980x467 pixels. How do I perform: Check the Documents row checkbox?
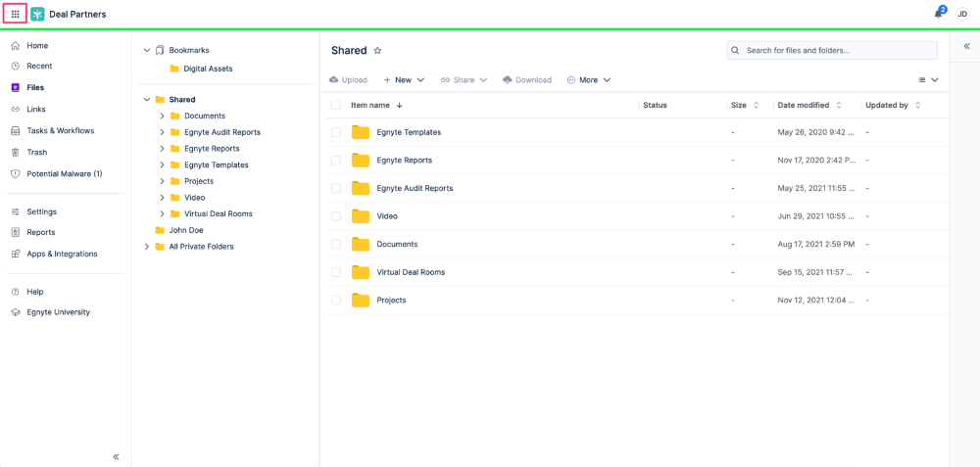[336, 244]
